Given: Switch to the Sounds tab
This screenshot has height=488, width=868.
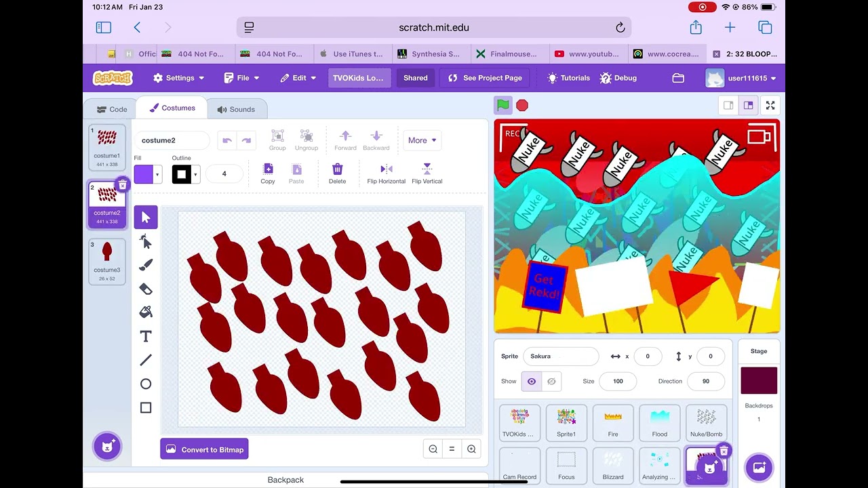Looking at the screenshot, I should 236,109.
